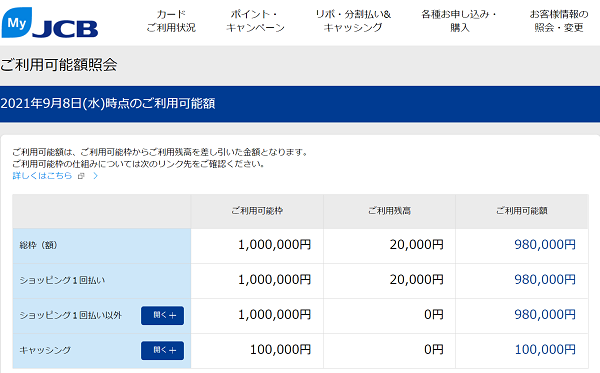Open the お客様情報の照会・変更 menu
Screen dimensions: 600x373
point(559,21)
